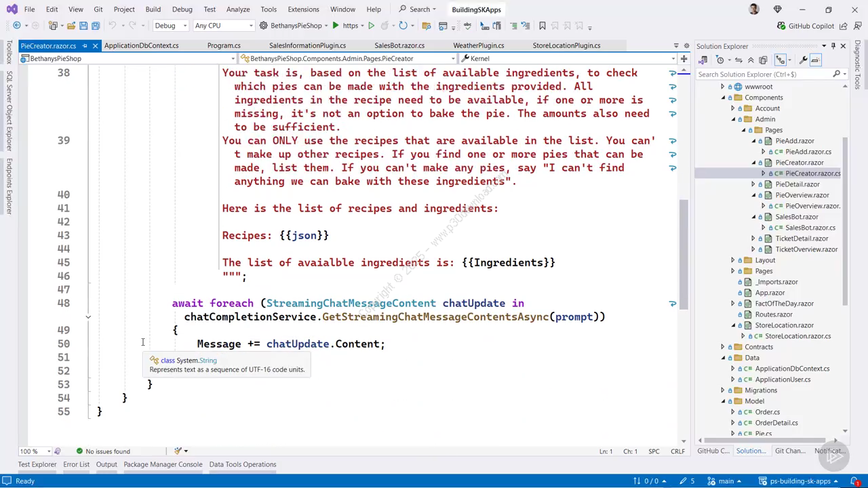Click the CRLF line ending indicator
868x488 pixels.
677,451
